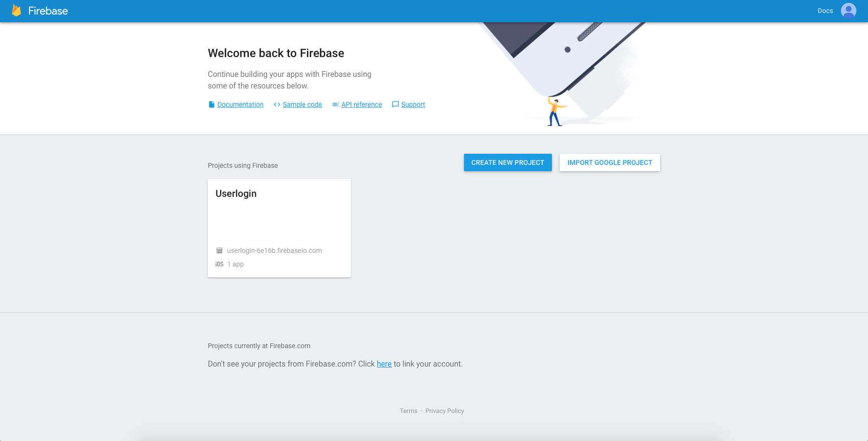Open the API reference link

coord(362,104)
